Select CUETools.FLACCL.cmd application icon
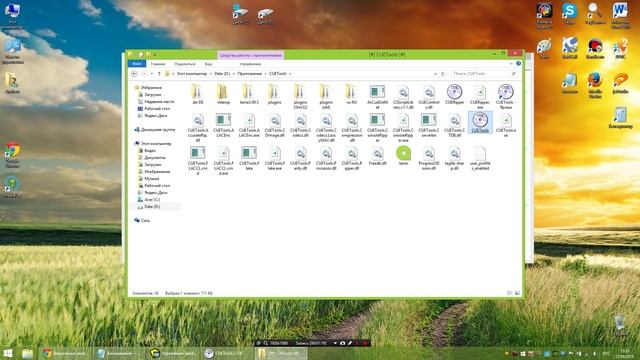Image resolution: width=640 pixels, height=360 pixels. click(x=198, y=160)
